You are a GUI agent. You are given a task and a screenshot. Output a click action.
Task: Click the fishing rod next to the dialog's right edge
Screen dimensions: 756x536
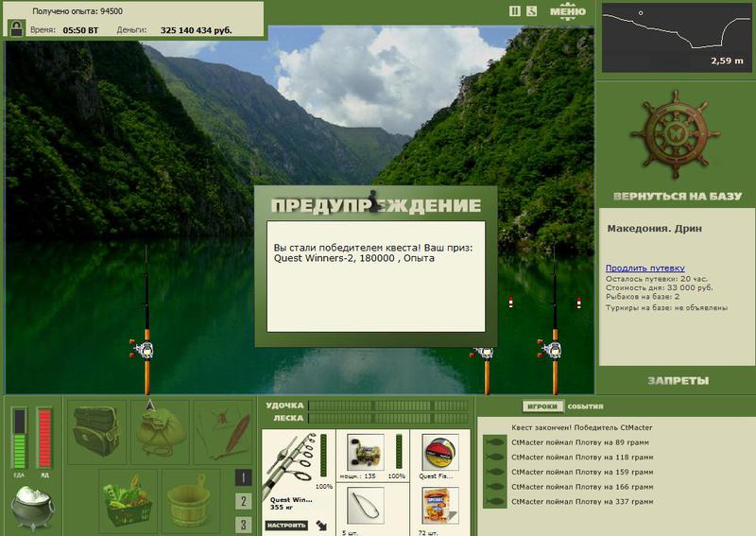click(x=487, y=371)
